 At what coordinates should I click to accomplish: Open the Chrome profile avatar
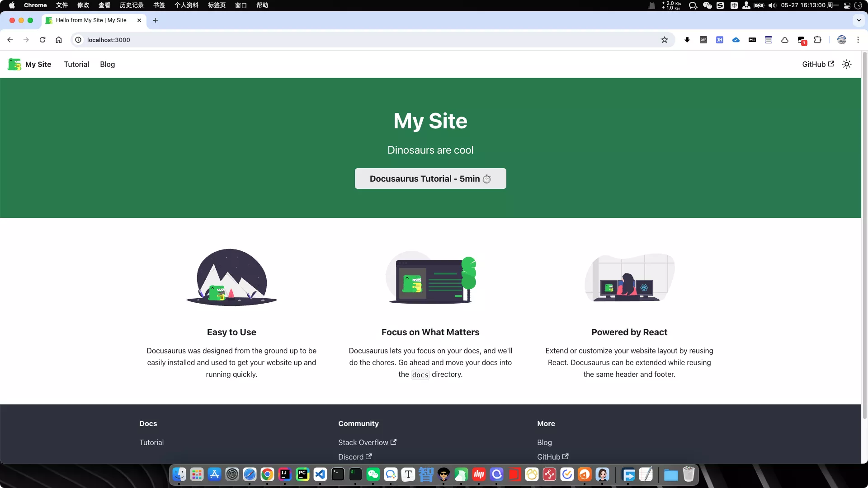(842, 40)
